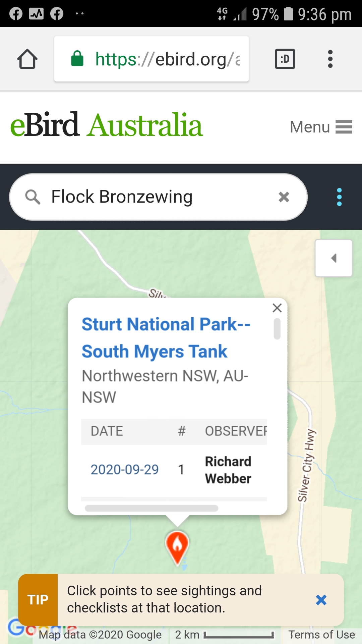Tap the first Facebook notification icon

16,13
